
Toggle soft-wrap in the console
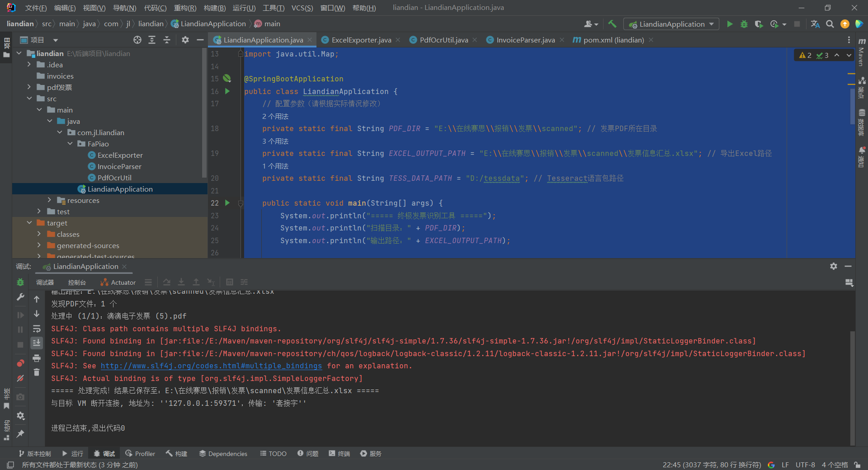pos(37,329)
